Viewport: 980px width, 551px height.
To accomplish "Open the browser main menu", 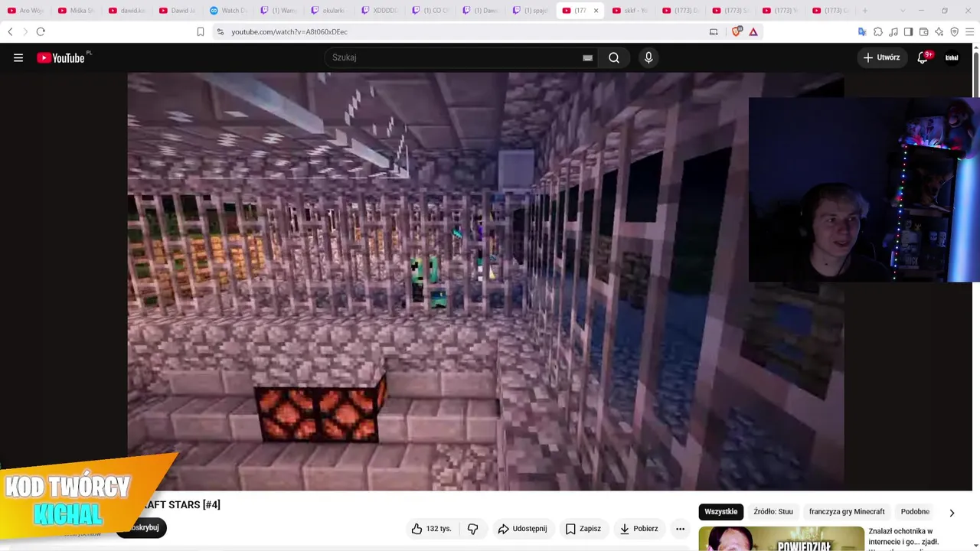I will 970,31.
